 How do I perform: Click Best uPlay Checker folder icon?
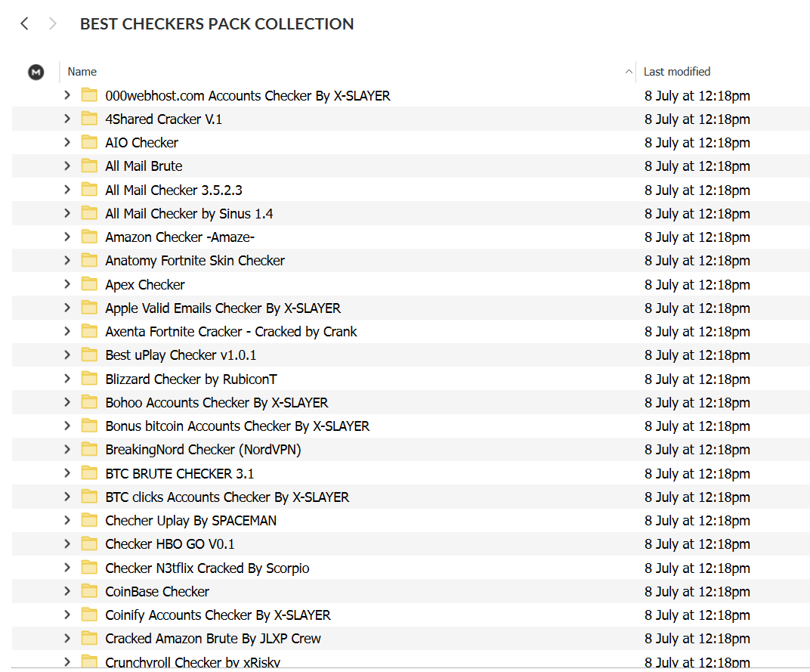coord(89,355)
